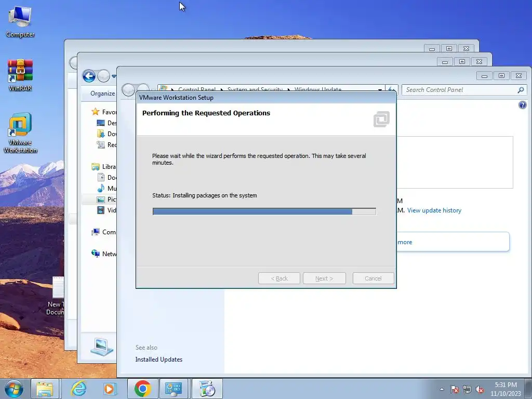Open the Documents library in sidebar
This screenshot has height=399, width=532.
[x=107, y=178]
